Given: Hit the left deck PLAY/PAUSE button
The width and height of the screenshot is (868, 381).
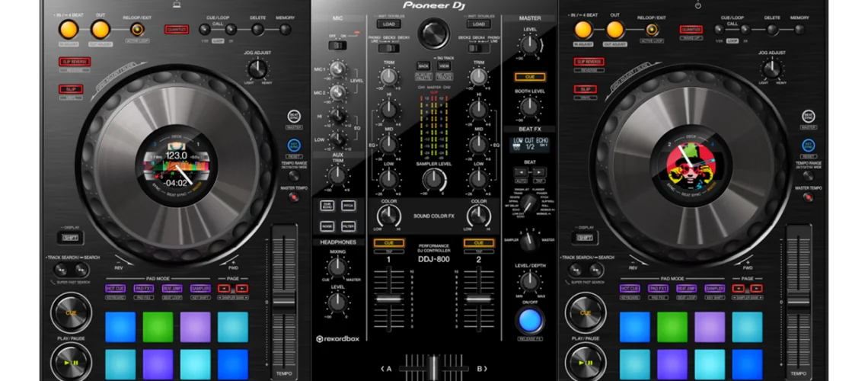Looking at the screenshot, I should [72, 362].
